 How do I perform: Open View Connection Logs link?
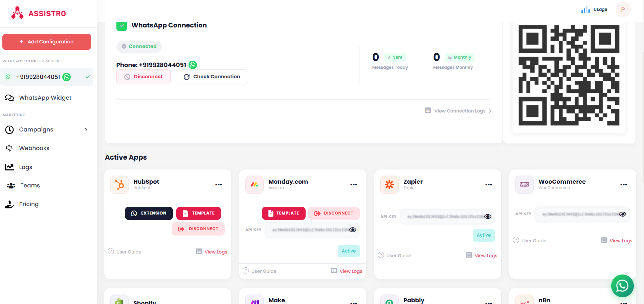point(460,111)
